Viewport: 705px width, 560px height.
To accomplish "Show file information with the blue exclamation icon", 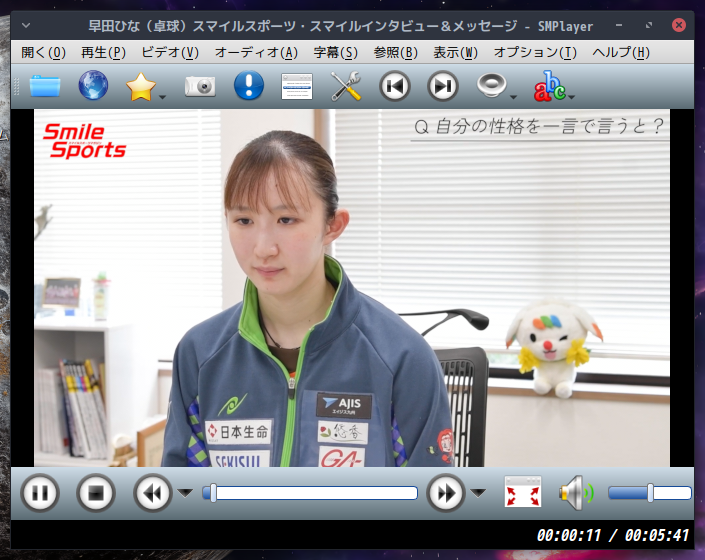I will click(x=249, y=85).
